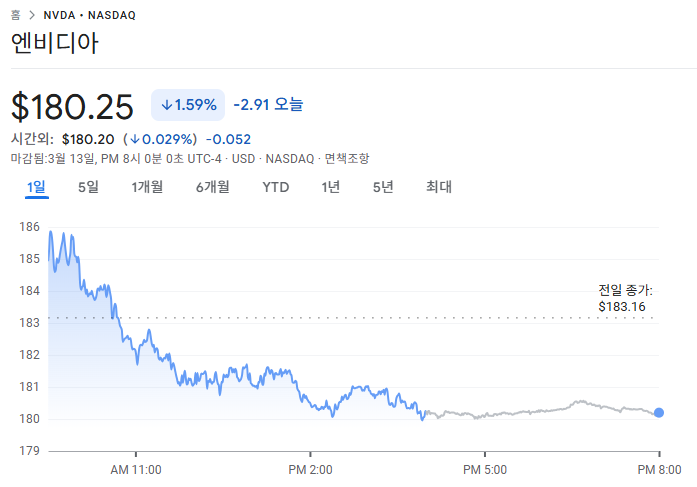697x487 pixels.
Task: Click the down arrow in the 1.59% badge
Action: click(x=166, y=105)
